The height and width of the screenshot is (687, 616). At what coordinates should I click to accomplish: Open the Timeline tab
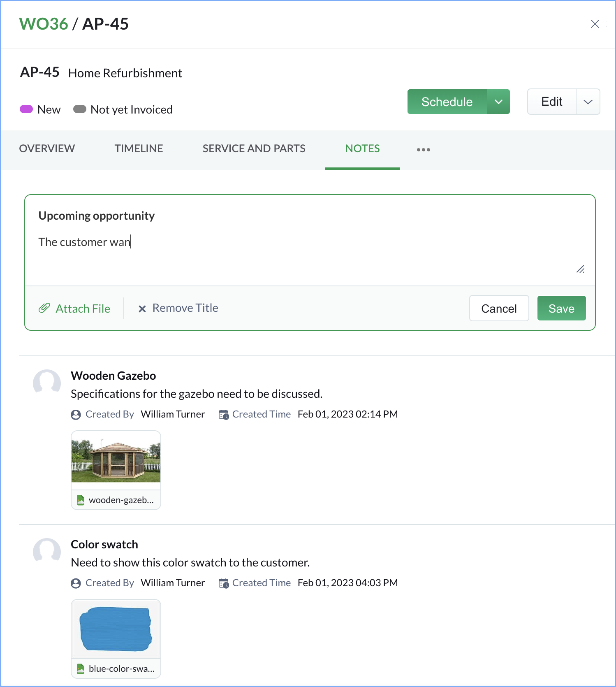(x=139, y=149)
